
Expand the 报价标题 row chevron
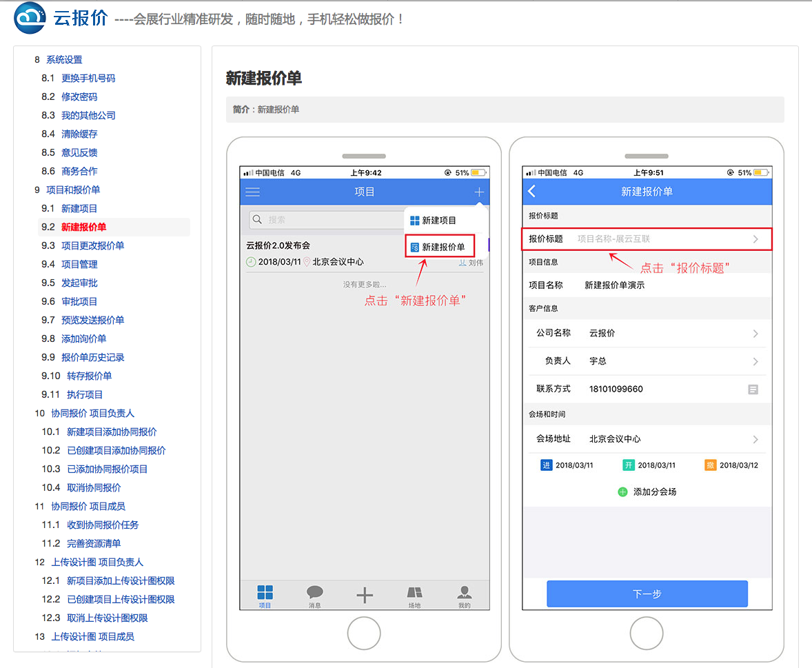755,239
